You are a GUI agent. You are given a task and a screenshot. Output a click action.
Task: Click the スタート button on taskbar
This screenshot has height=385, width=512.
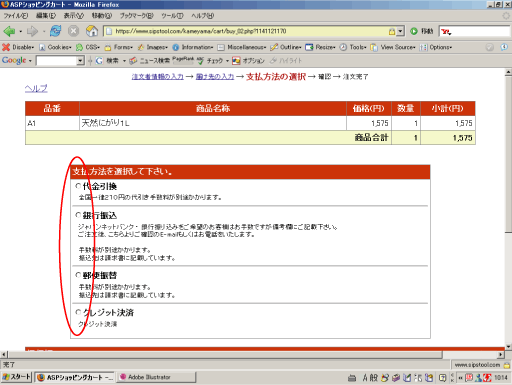[16, 377]
